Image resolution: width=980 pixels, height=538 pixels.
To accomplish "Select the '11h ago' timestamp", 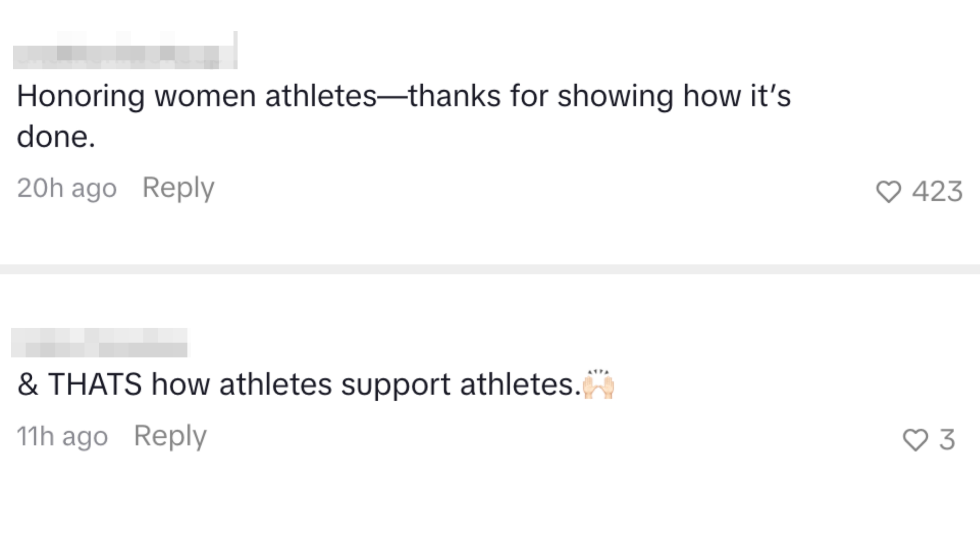I will click(x=62, y=436).
